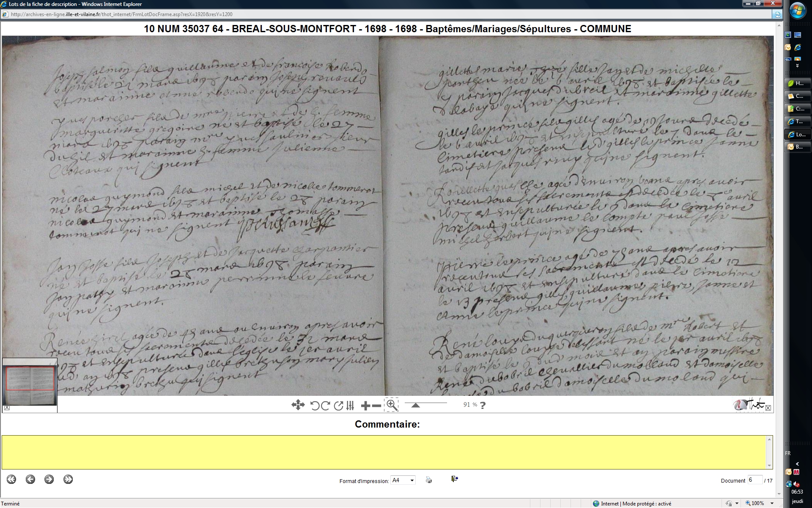Activate the magnifier zone zoom tool
Screen dimensions: 812x508
(x=392, y=405)
